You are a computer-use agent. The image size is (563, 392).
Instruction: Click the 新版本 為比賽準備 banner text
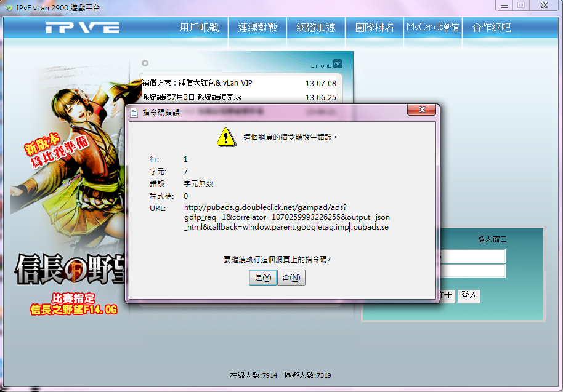coord(55,150)
